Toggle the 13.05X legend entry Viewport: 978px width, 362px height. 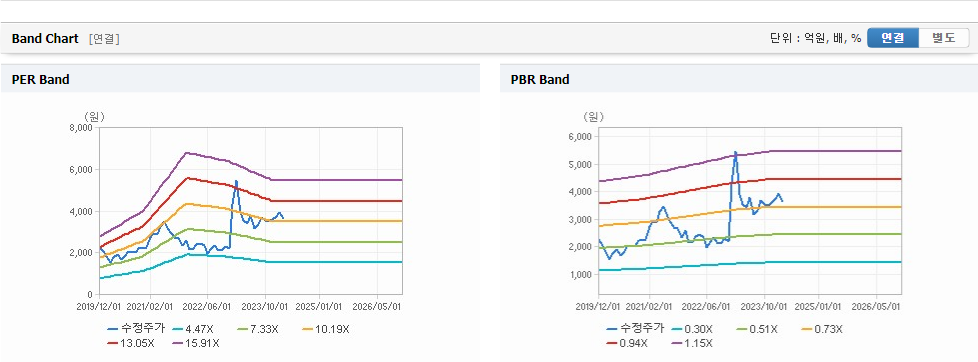130,343
